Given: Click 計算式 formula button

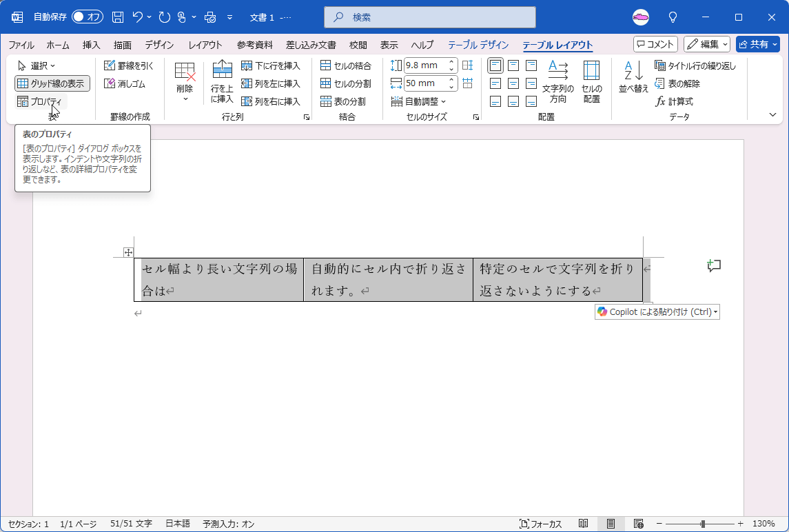Looking at the screenshot, I should [675, 101].
